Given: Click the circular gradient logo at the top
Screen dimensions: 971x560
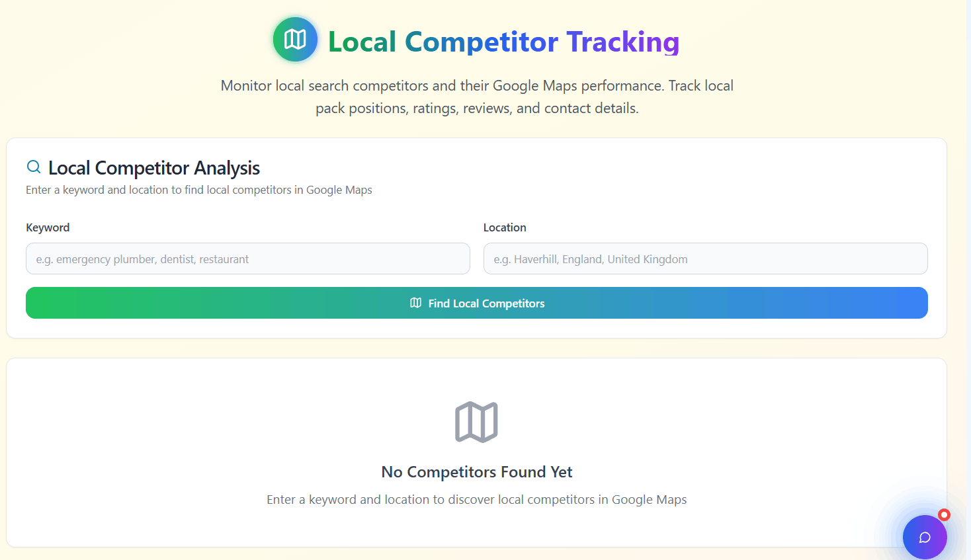Looking at the screenshot, I should click(295, 39).
